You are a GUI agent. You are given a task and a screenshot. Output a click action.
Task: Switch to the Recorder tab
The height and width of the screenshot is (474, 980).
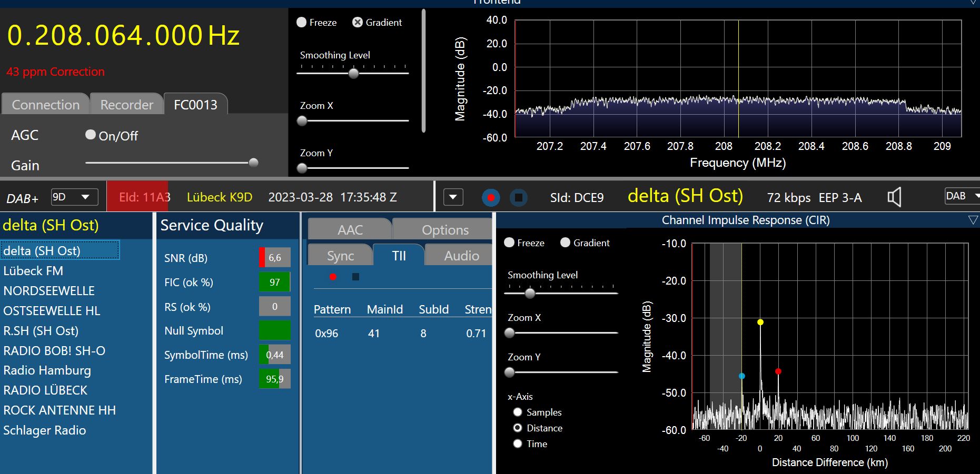coord(126,105)
